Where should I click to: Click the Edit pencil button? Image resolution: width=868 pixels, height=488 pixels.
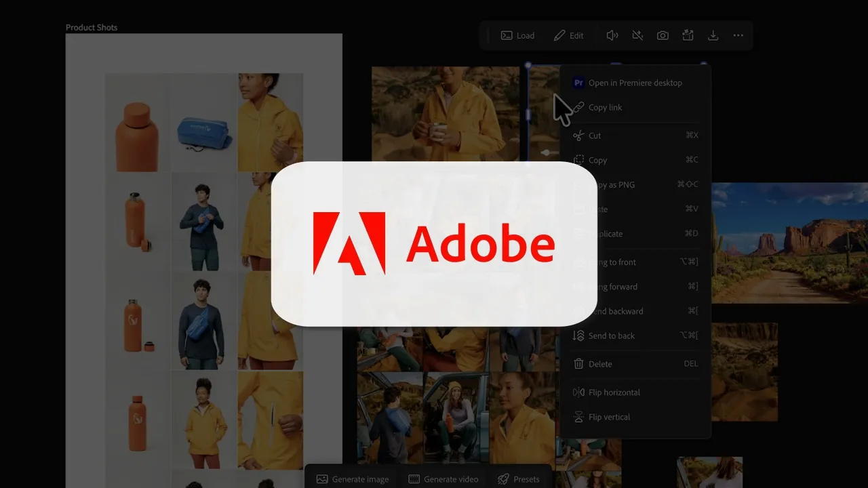(568, 35)
